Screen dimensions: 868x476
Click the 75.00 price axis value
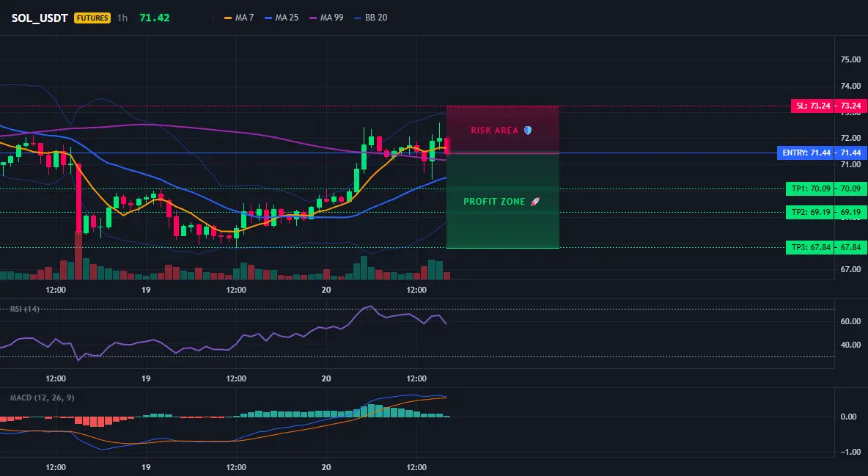850,59
